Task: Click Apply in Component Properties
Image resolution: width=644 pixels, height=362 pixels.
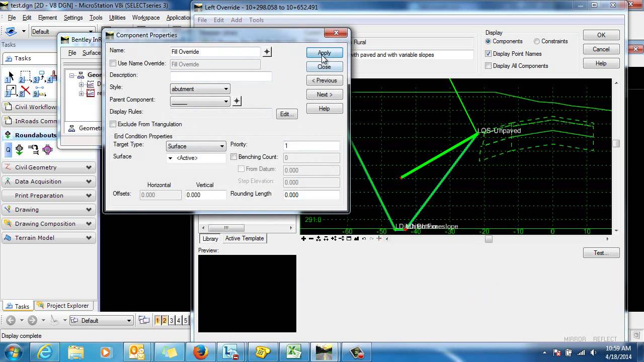Action: 325,53
